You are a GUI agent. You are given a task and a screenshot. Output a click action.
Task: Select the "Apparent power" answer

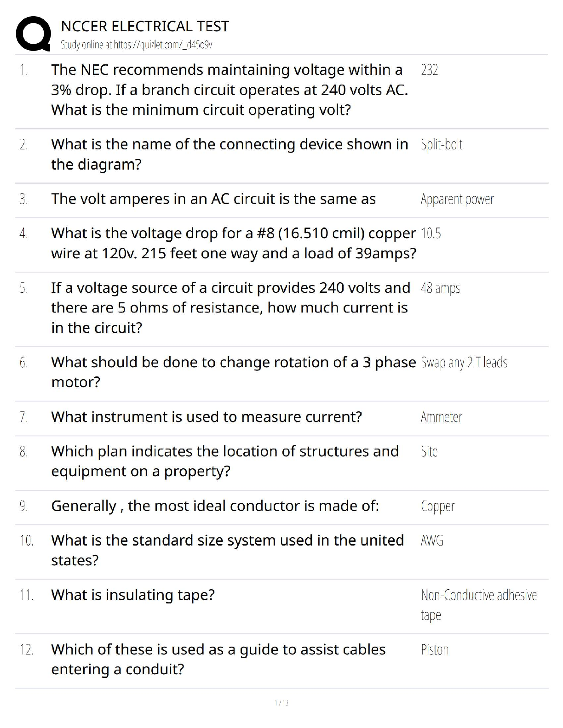457,199
